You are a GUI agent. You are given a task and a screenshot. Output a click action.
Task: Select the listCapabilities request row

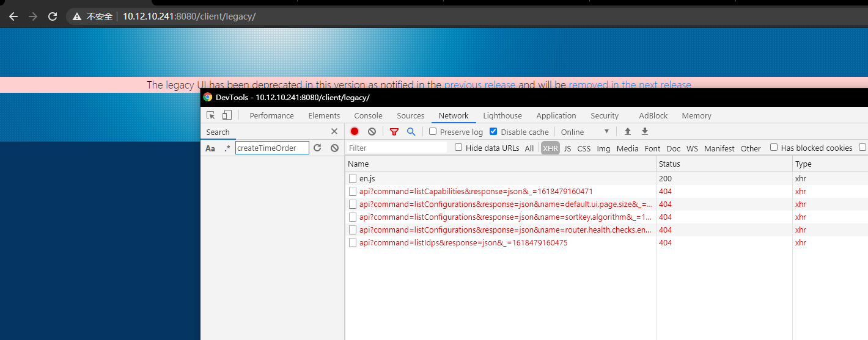pos(606,191)
